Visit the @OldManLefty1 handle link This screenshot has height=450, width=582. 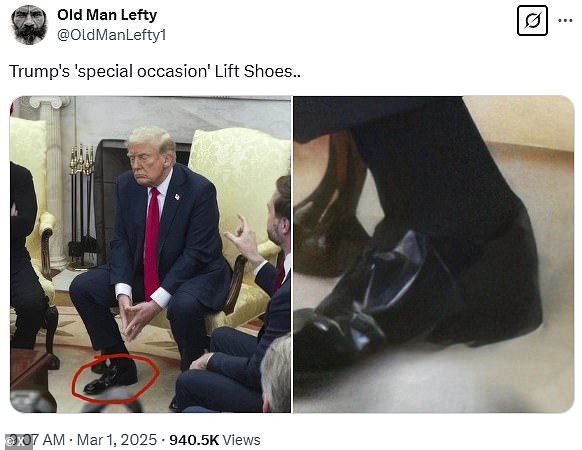tap(111, 35)
